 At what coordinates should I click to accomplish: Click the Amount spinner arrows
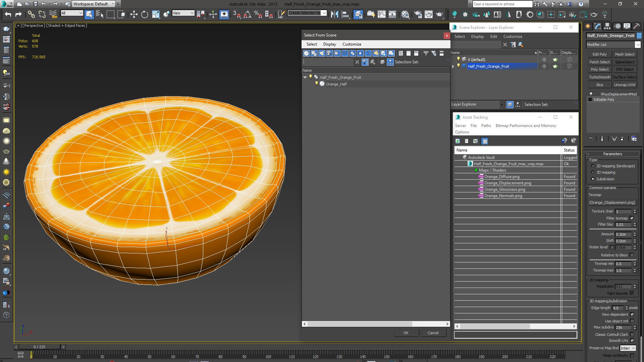635,234
